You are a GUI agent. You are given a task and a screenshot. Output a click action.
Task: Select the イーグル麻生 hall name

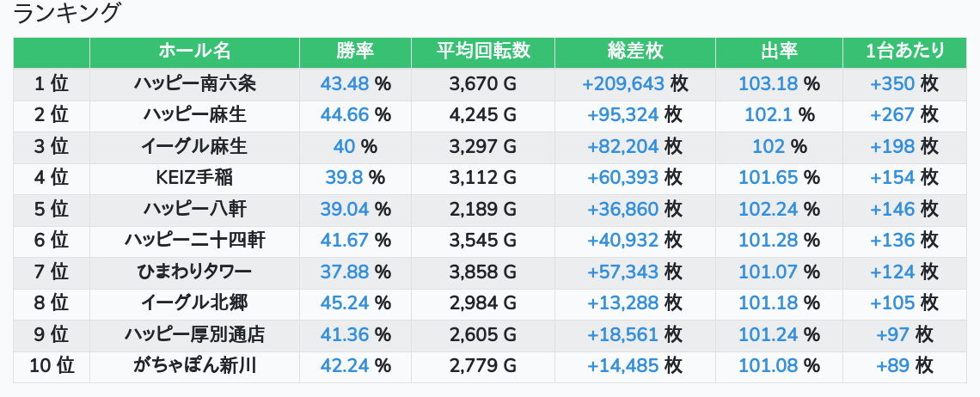(194, 146)
